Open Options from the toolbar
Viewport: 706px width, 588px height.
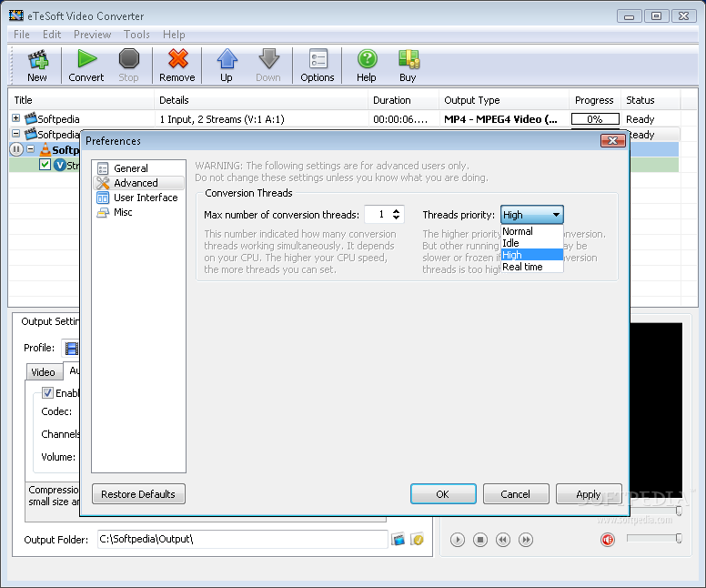(318, 66)
